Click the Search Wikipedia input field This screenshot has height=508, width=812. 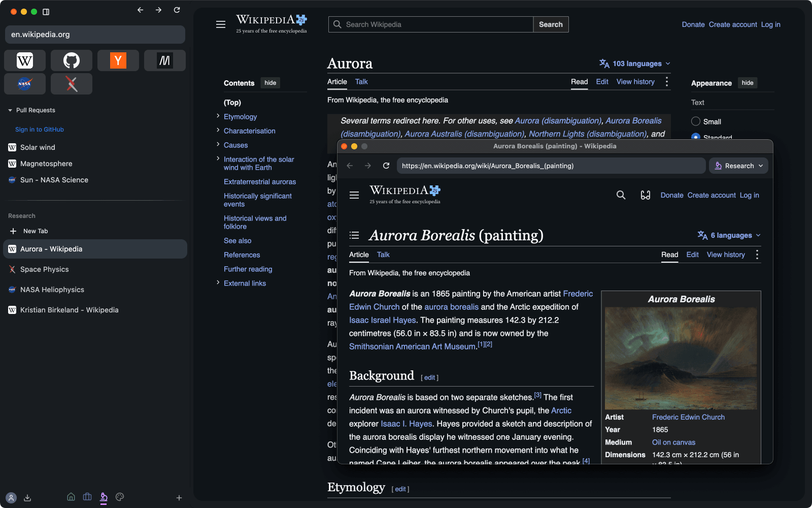coord(431,24)
